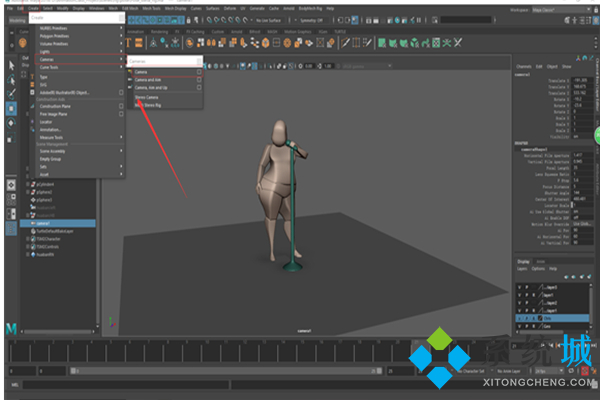Select the Rotate tool in toolbox

click(10, 123)
